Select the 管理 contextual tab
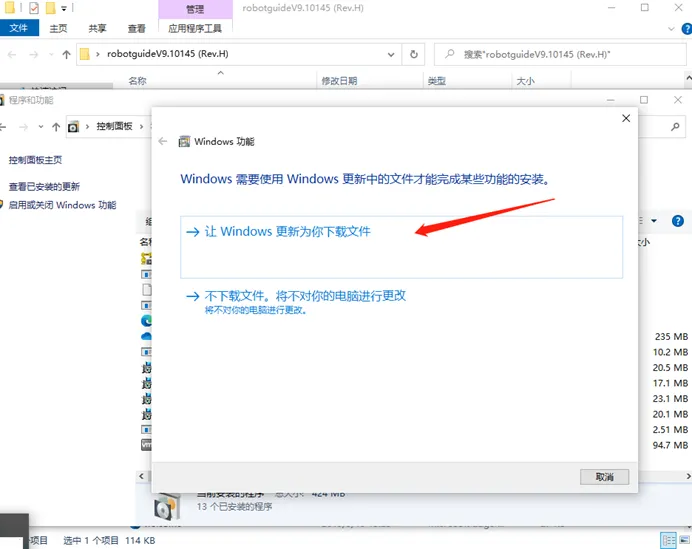The height and width of the screenshot is (549, 692). pyautogui.click(x=195, y=9)
